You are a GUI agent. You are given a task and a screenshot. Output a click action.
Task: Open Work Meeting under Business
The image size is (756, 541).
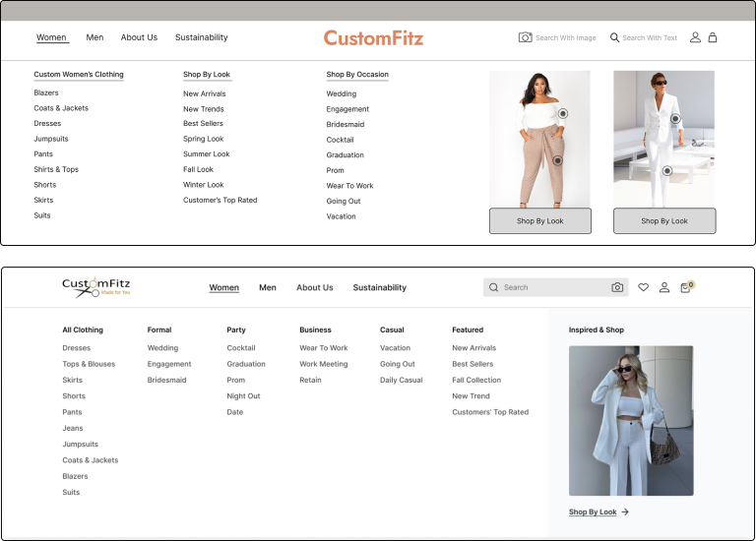point(324,364)
